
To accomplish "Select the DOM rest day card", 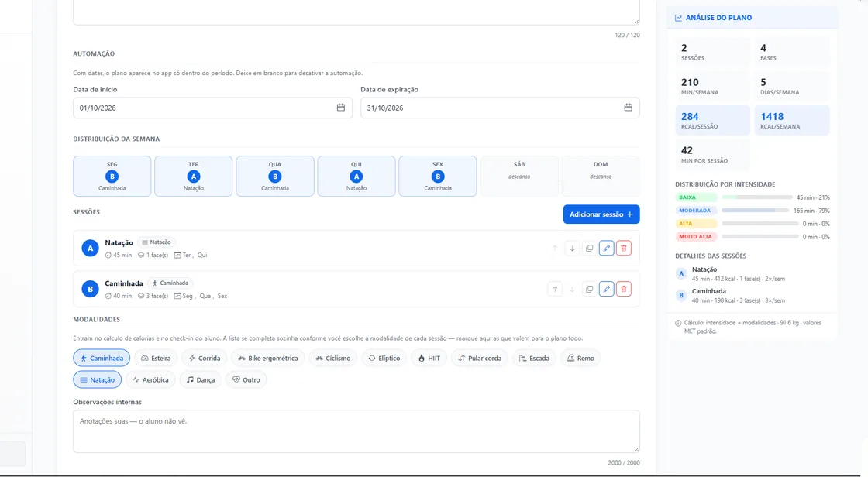I will pyautogui.click(x=601, y=176).
